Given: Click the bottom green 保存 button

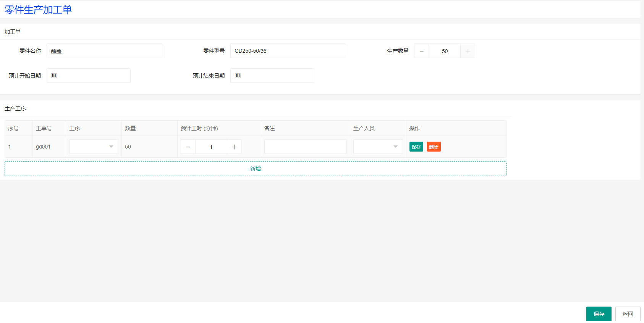Looking at the screenshot, I should tap(599, 314).
